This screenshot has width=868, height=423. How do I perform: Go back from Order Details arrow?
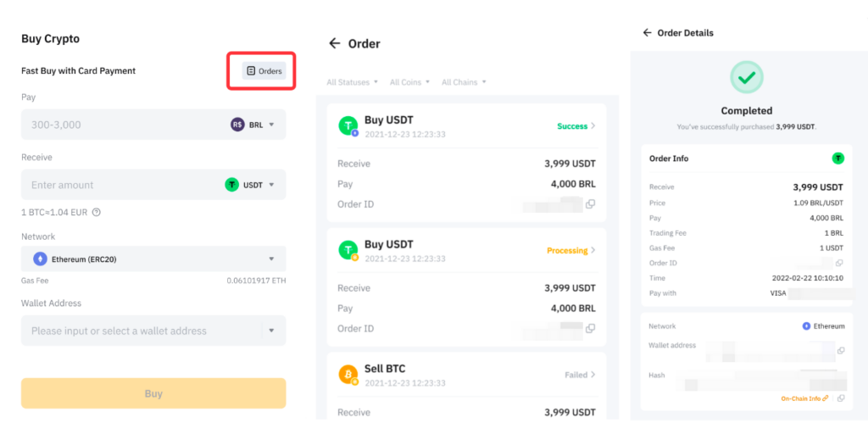(647, 33)
